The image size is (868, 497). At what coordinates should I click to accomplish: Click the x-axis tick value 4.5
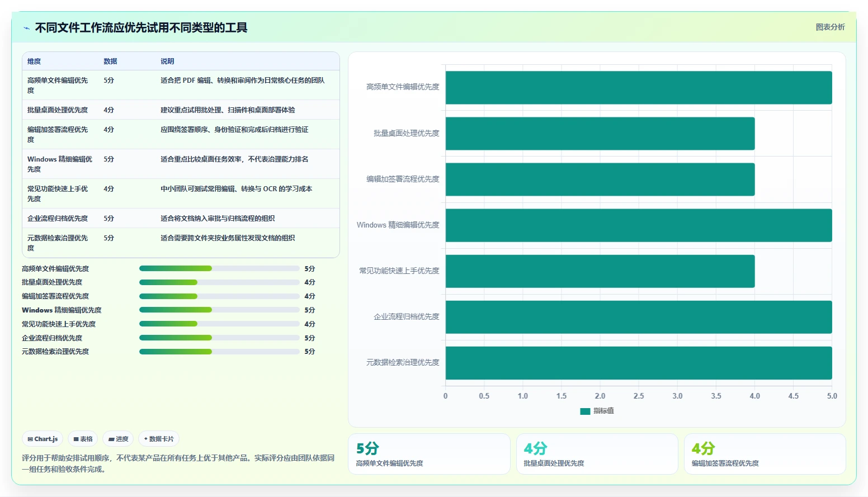[794, 396]
